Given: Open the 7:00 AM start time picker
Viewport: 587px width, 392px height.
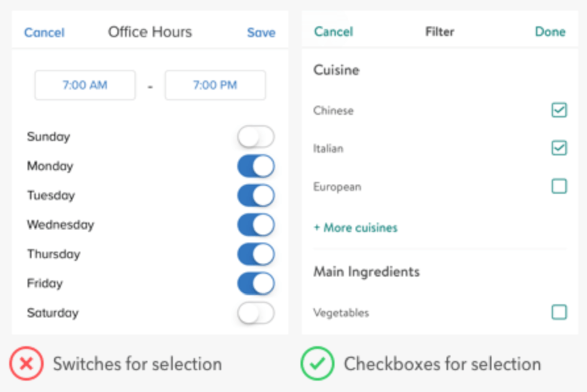Looking at the screenshot, I should coord(85,85).
